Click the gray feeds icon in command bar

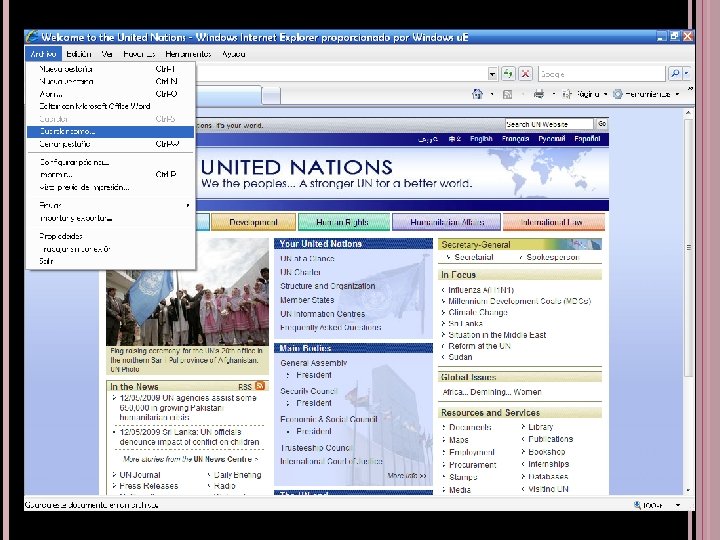click(x=507, y=95)
